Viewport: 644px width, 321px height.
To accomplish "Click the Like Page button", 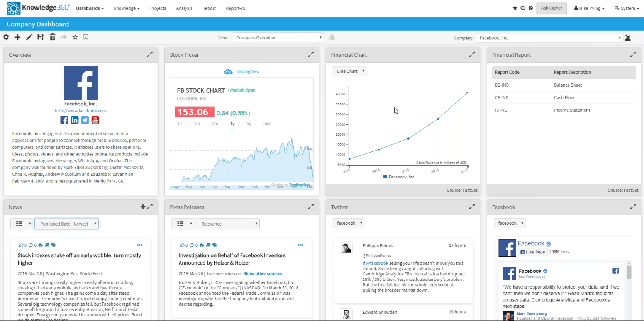I will point(533,252).
